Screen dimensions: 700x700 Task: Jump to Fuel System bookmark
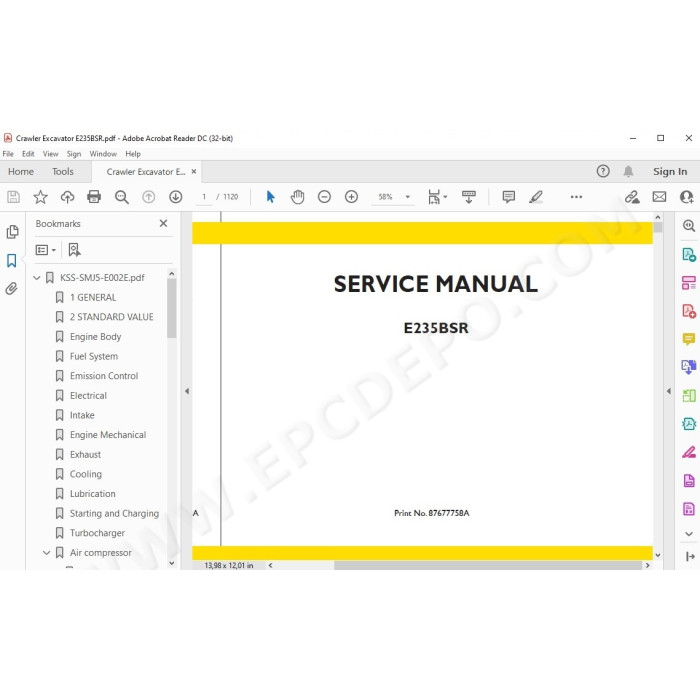click(94, 356)
